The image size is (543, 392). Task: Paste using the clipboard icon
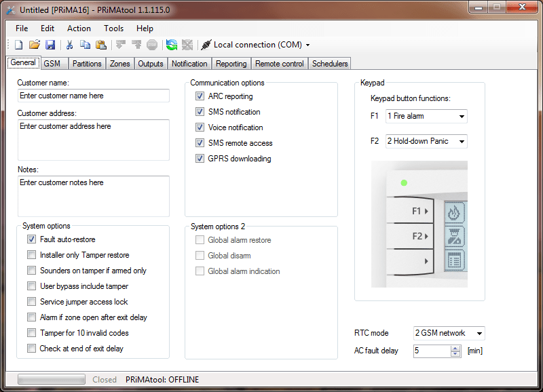(x=100, y=45)
